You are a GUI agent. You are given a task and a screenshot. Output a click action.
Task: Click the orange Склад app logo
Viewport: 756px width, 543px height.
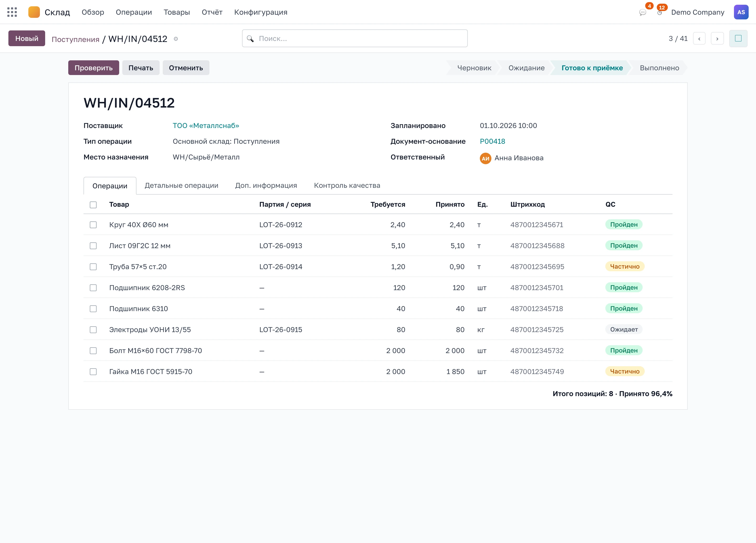point(34,12)
